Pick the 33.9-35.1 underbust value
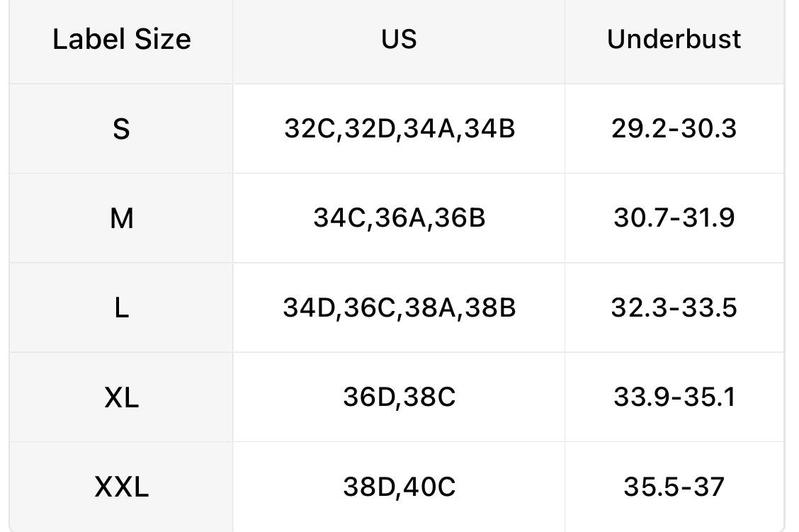This screenshot has height=532, width=799. pos(674,397)
